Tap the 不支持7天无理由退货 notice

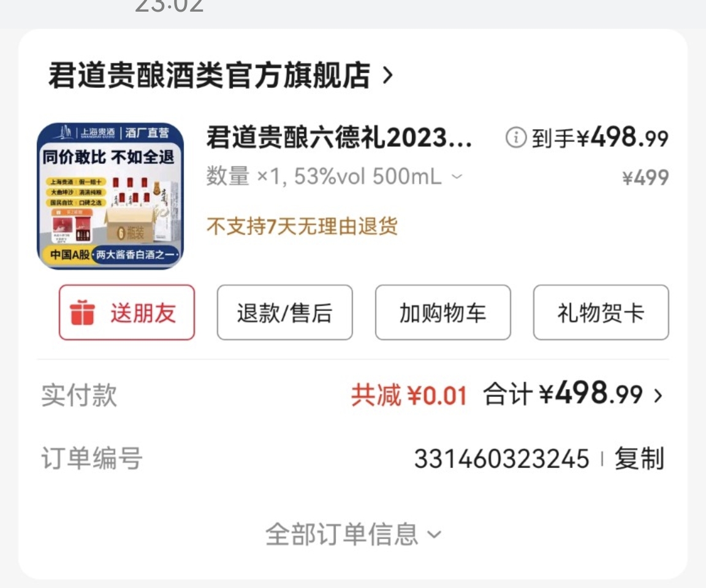(x=302, y=226)
